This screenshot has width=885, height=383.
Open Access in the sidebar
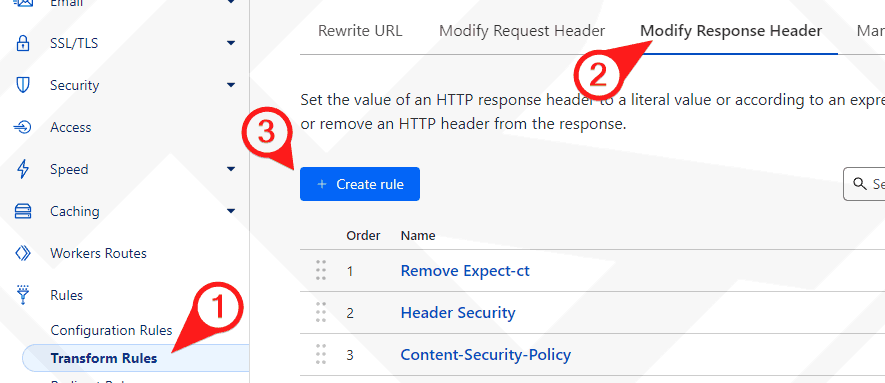[71, 127]
